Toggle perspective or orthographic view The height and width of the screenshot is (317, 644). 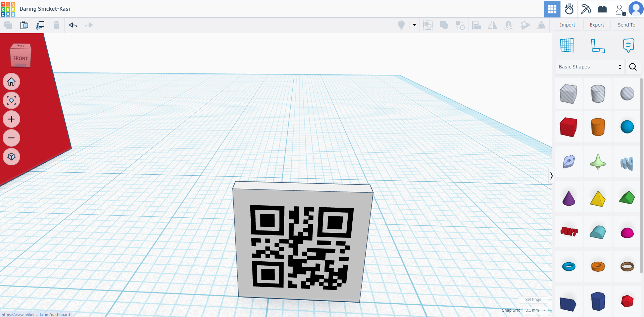(11, 157)
